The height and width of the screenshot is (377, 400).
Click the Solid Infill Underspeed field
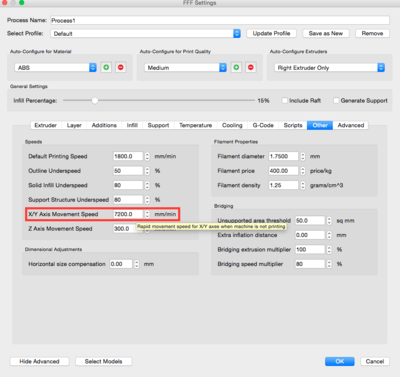pos(128,185)
